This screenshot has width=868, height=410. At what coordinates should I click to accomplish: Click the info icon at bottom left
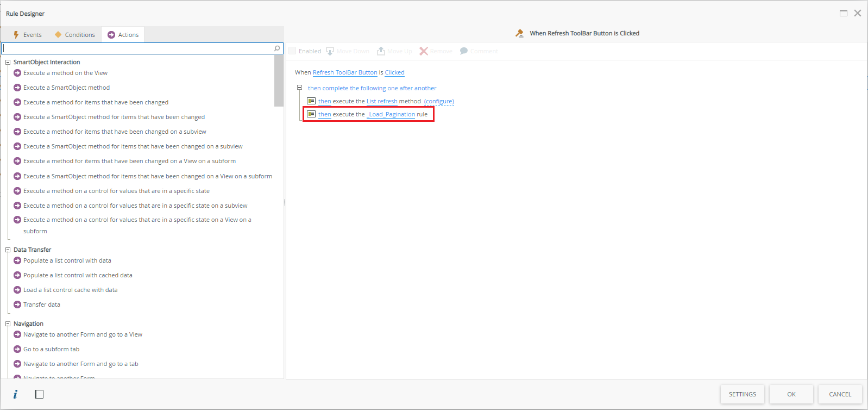click(x=15, y=394)
